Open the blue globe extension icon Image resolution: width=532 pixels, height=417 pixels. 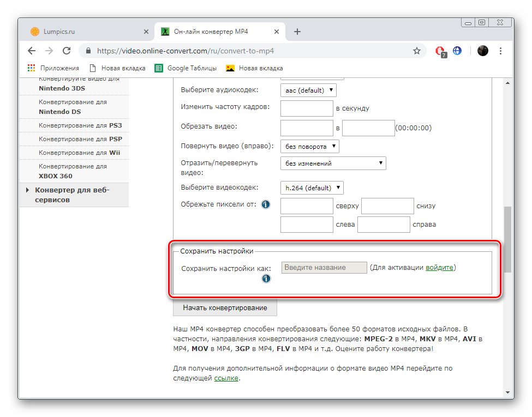(x=457, y=51)
